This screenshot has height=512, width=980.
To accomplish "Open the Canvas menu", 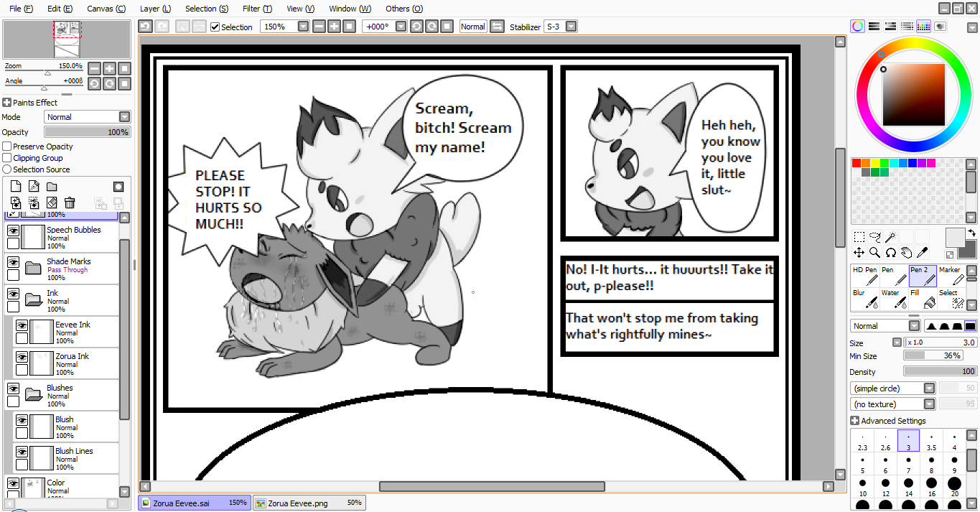I will tap(106, 9).
